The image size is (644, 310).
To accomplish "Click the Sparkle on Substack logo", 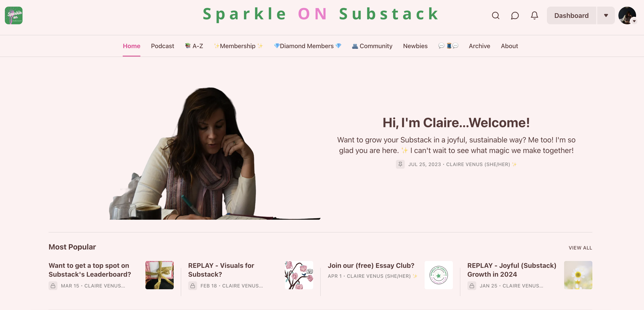I will (14, 15).
